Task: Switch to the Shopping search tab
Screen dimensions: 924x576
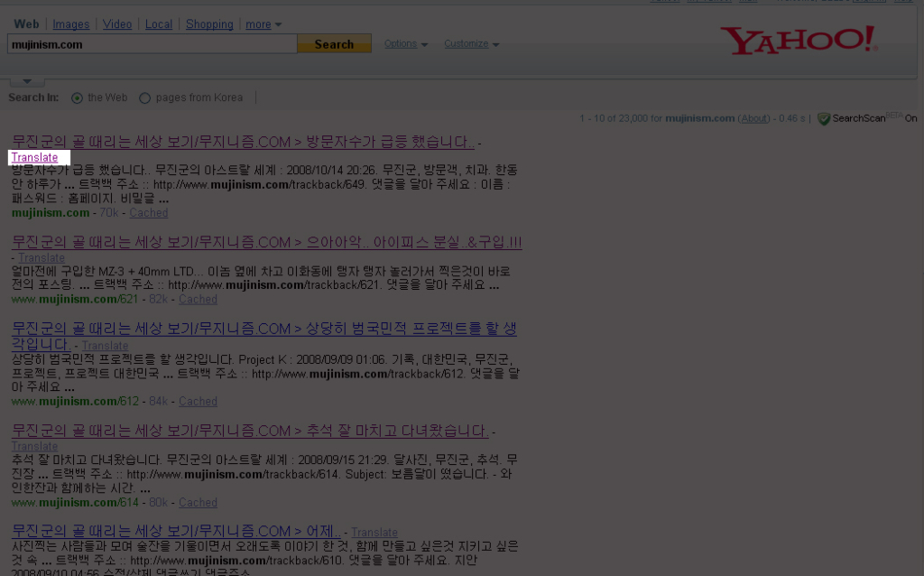Action: tap(209, 24)
